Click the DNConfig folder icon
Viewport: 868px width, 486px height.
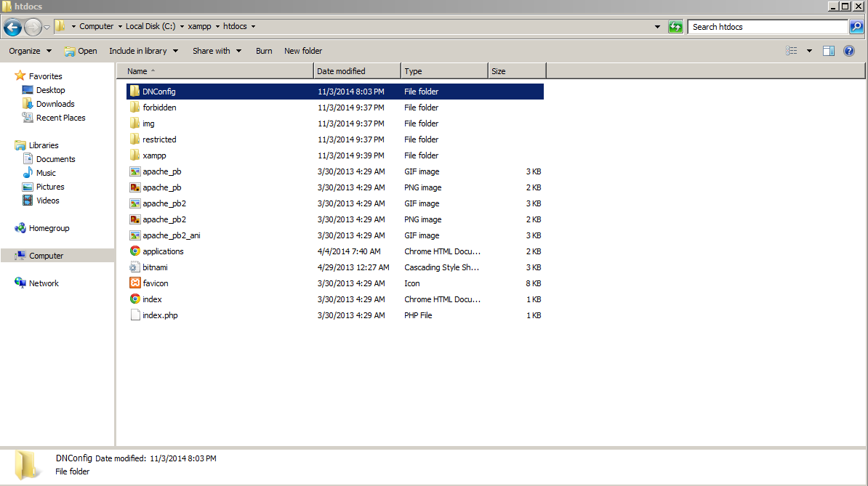134,92
